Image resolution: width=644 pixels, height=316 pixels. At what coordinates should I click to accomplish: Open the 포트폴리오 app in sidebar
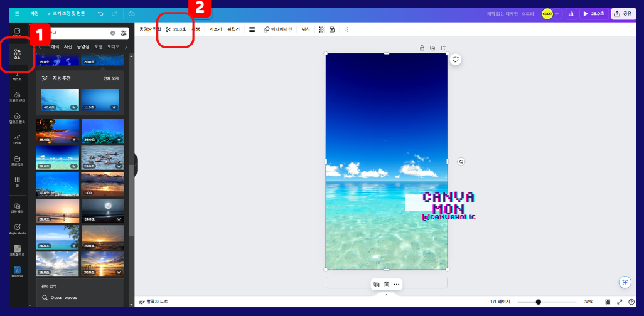coord(17,251)
